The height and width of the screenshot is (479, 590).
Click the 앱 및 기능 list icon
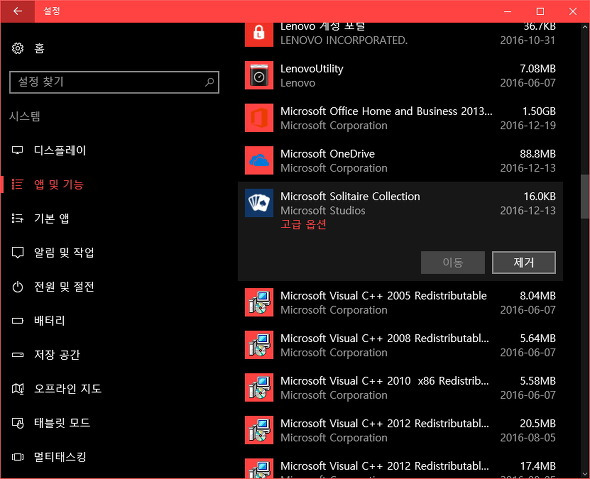click(17, 184)
